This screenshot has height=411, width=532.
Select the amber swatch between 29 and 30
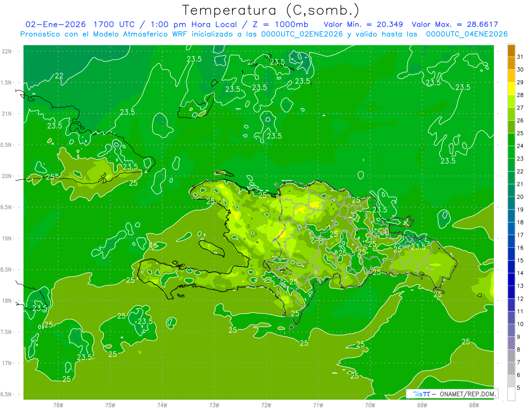511,76
